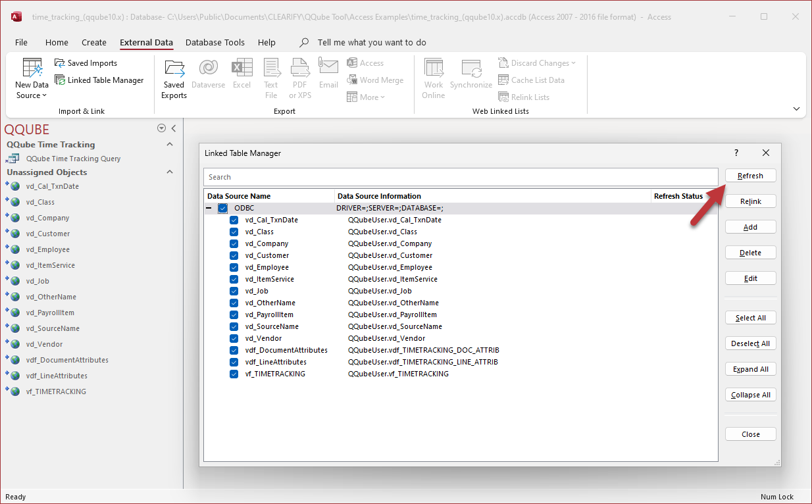Image resolution: width=812 pixels, height=504 pixels.
Task: Click the search magnifier icon in title area
Action: pyautogui.click(x=304, y=43)
